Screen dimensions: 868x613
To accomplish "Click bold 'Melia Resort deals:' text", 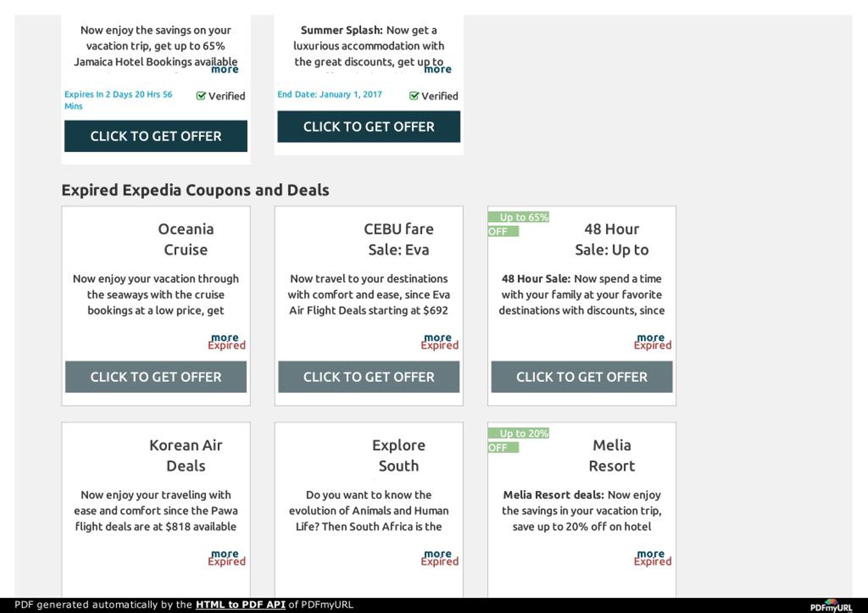I will 553,495.
